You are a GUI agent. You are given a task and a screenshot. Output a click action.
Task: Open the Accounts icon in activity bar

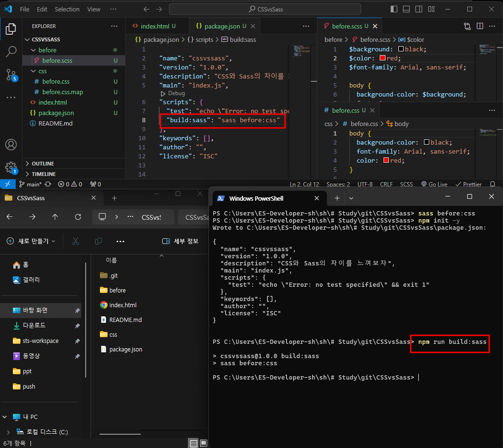pyautogui.click(x=11, y=145)
